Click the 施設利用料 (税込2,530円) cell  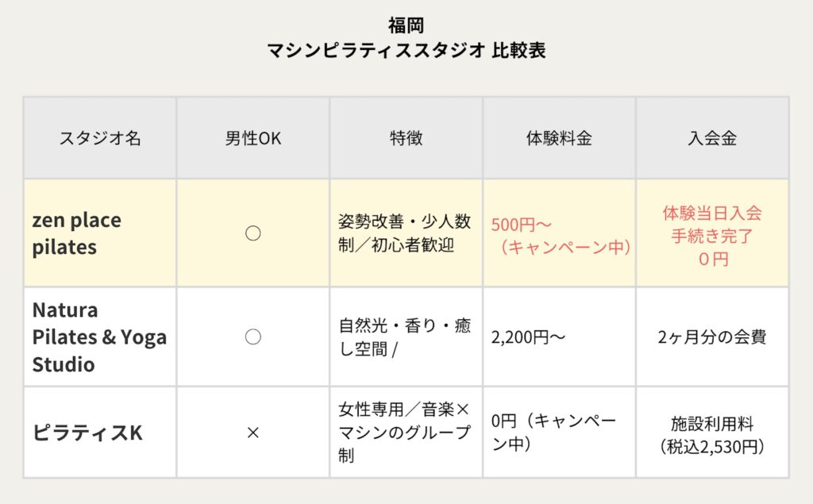712,433
